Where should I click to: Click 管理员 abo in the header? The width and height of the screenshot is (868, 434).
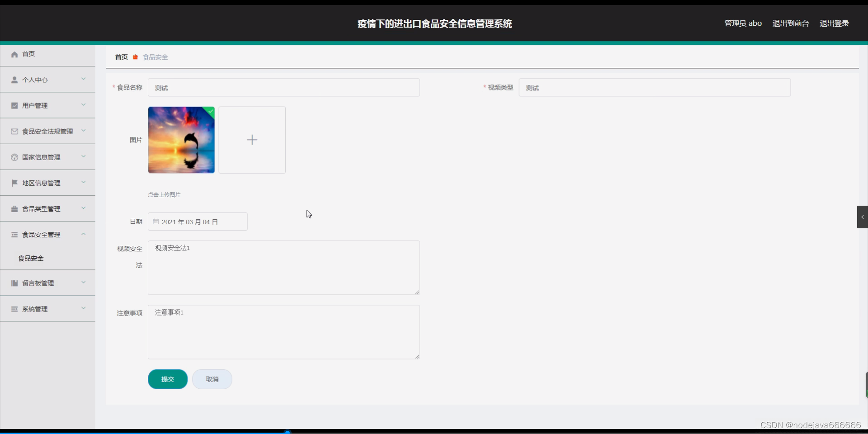pos(743,24)
